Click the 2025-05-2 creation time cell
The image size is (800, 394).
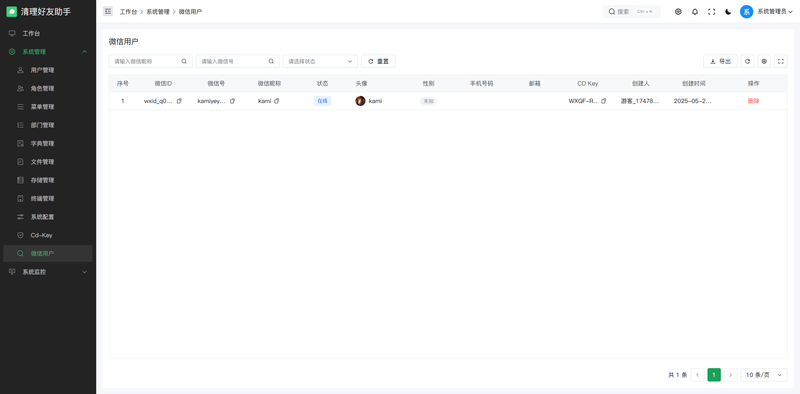pyautogui.click(x=692, y=101)
